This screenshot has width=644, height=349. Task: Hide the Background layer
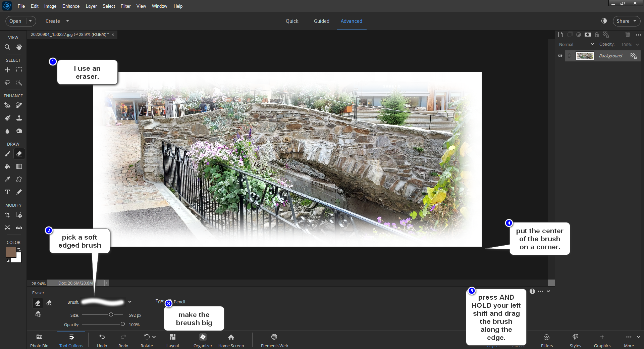pos(560,56)
